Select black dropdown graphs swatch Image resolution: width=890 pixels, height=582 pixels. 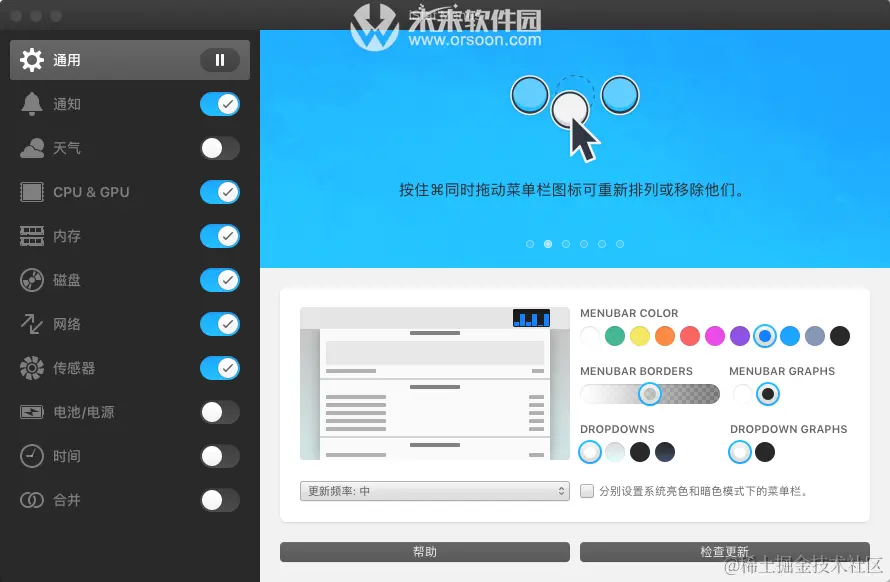pos(765,452)
